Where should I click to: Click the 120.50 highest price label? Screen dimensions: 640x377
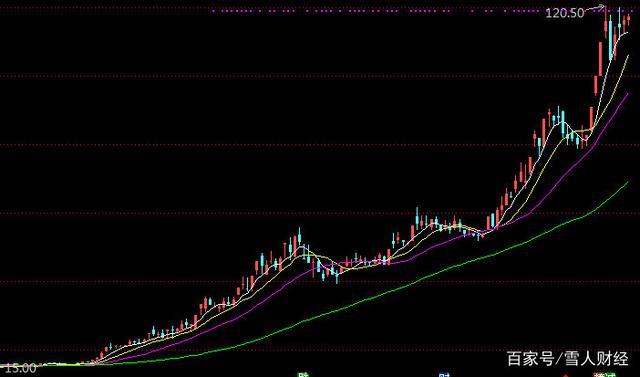(564, 13)
